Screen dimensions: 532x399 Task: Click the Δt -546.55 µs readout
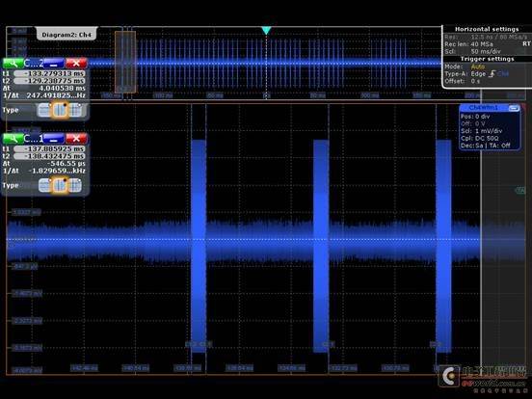pos(66,164)
